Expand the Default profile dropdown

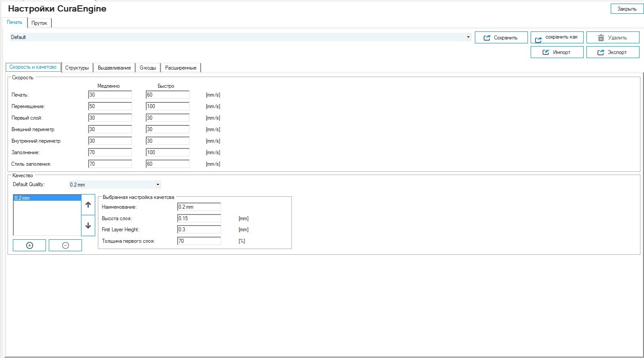(469, 37)
